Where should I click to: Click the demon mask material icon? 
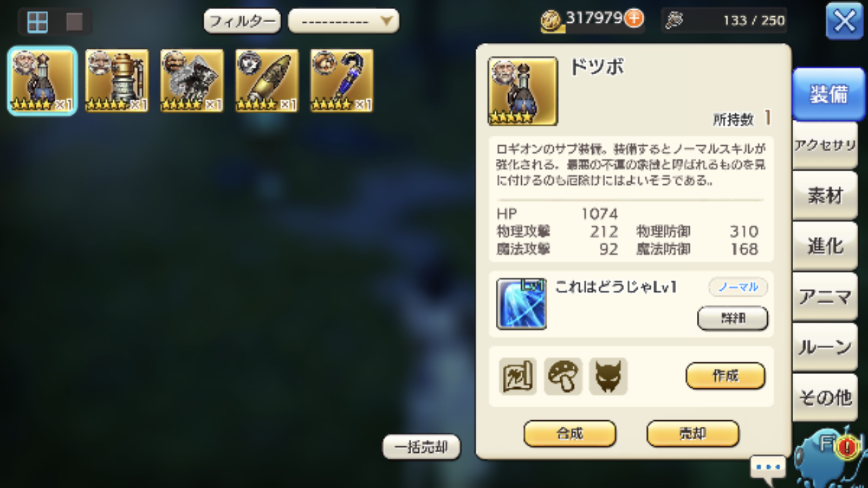pyautogui.click(x=608, y=376)
